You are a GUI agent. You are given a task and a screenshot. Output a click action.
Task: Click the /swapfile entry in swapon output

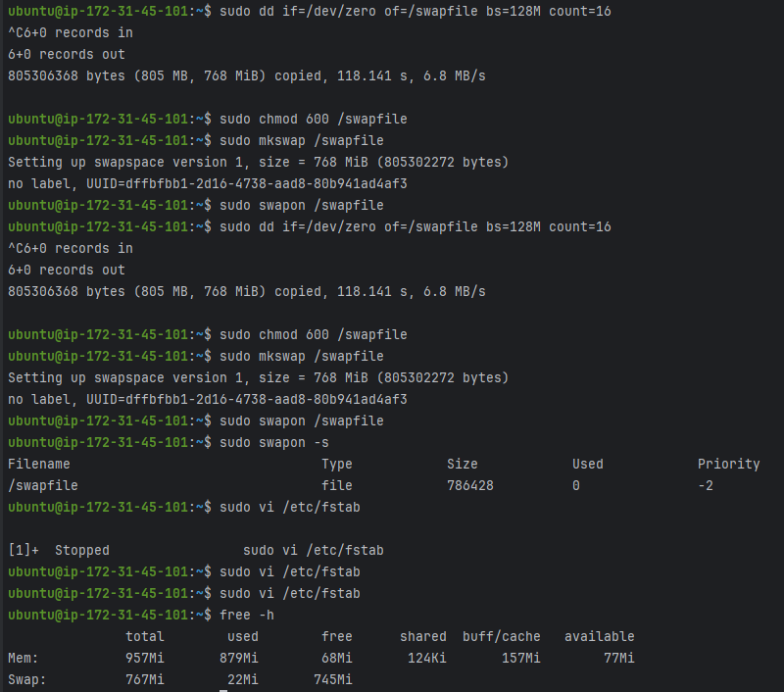tap(43, 485)
